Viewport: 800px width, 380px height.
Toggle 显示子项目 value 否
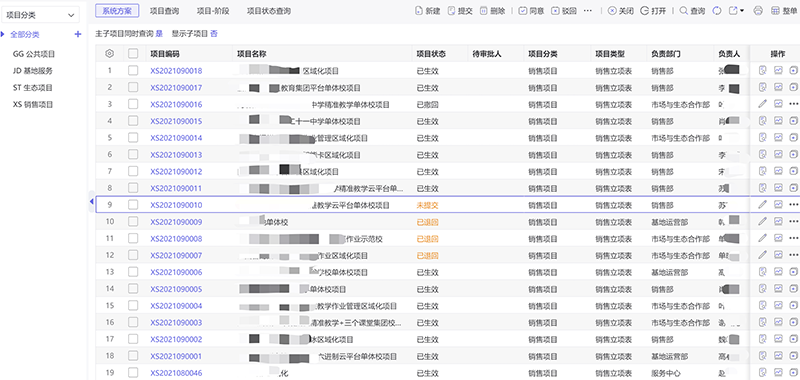(214, 34)
